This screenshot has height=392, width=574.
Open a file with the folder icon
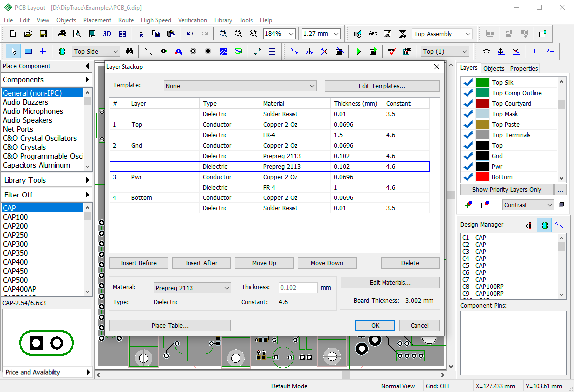tap(28, 34)
